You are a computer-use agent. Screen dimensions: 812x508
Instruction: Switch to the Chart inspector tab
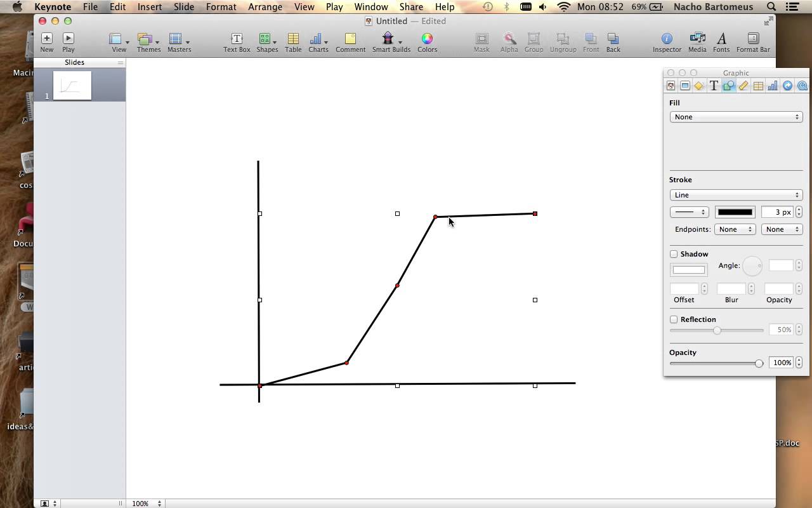772,85
